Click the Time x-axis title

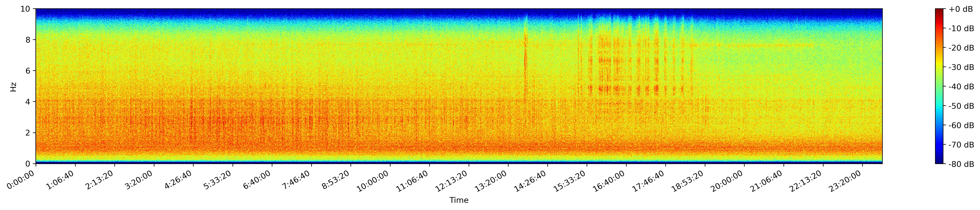coord(459,200)
